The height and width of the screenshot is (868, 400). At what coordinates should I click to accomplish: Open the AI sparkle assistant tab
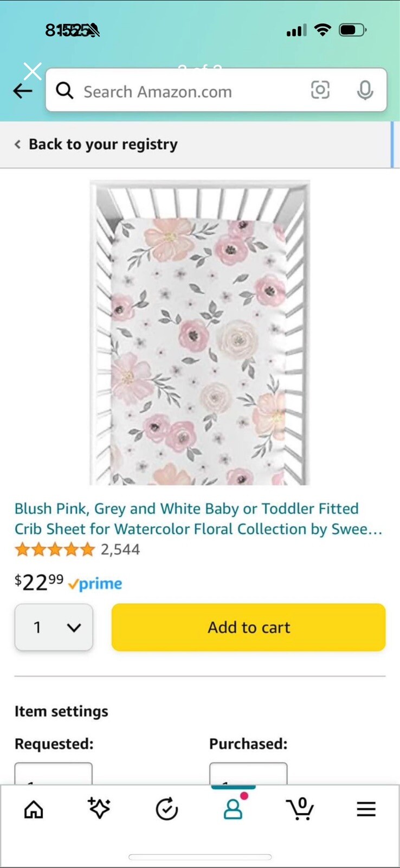(99, 809)
